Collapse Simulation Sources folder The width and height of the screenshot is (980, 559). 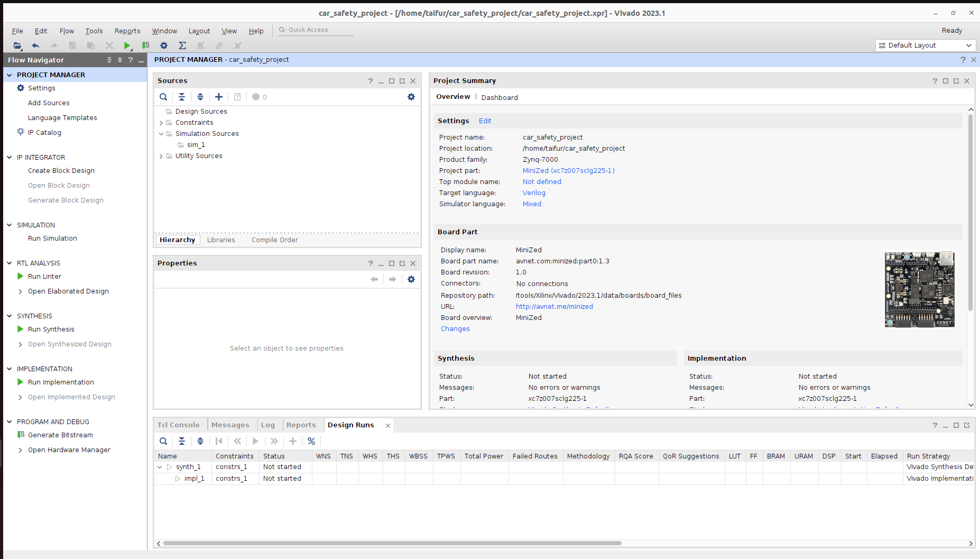tap(161, 134)
